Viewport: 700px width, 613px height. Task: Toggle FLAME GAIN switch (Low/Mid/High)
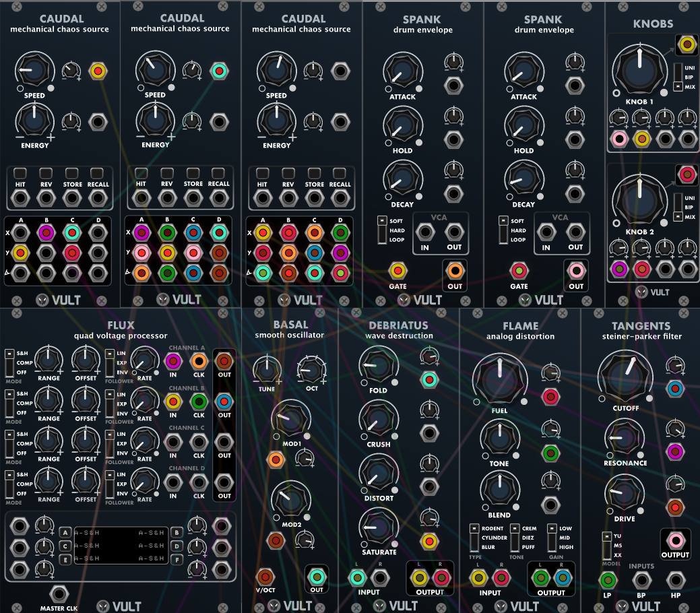[552, 538]
